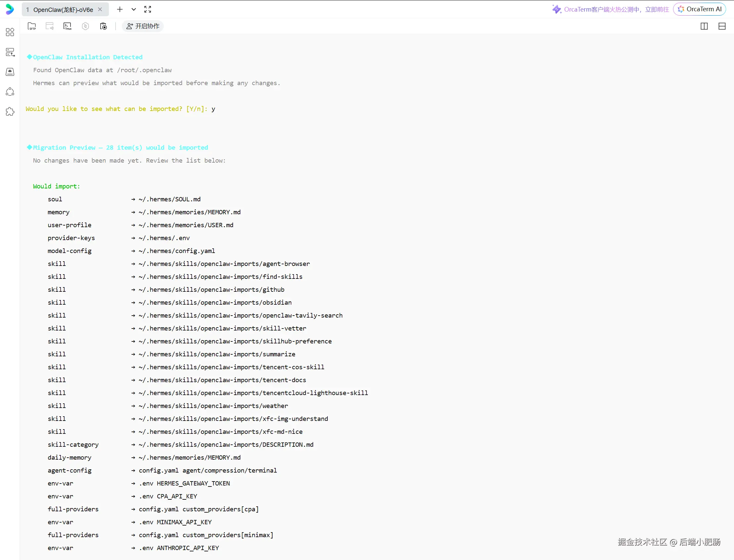
Task: Open the dashboard grid sidebar icon
Action: pyautogui.click(x=10, y=32)
